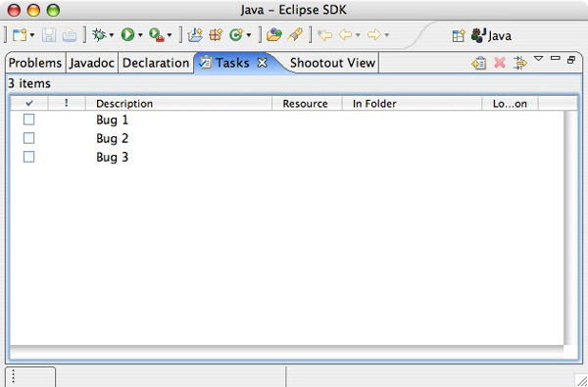588x387 pixels.
Task: Mark Bug 3 as completed
Action: coord(28,157)
